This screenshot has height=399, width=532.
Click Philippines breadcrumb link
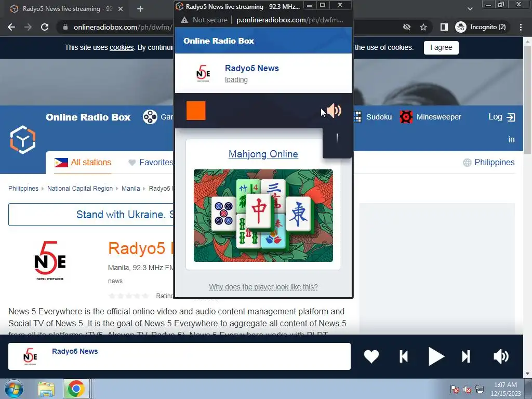point(23,189)
